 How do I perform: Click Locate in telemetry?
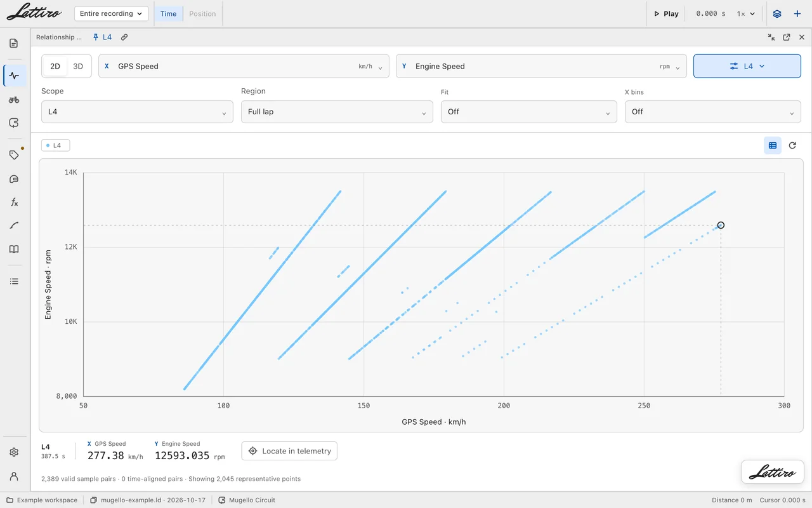point(289,451)
